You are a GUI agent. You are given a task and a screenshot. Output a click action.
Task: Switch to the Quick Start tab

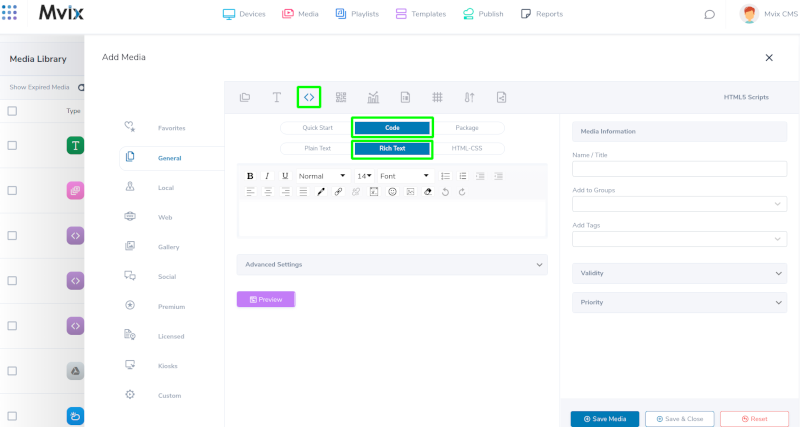tap(317, 128)
